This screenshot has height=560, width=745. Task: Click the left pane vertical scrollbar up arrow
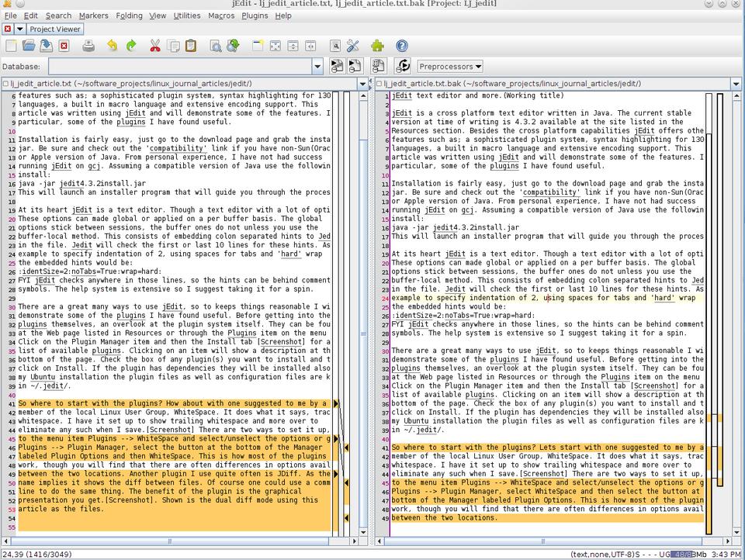(x=362, y=96)
